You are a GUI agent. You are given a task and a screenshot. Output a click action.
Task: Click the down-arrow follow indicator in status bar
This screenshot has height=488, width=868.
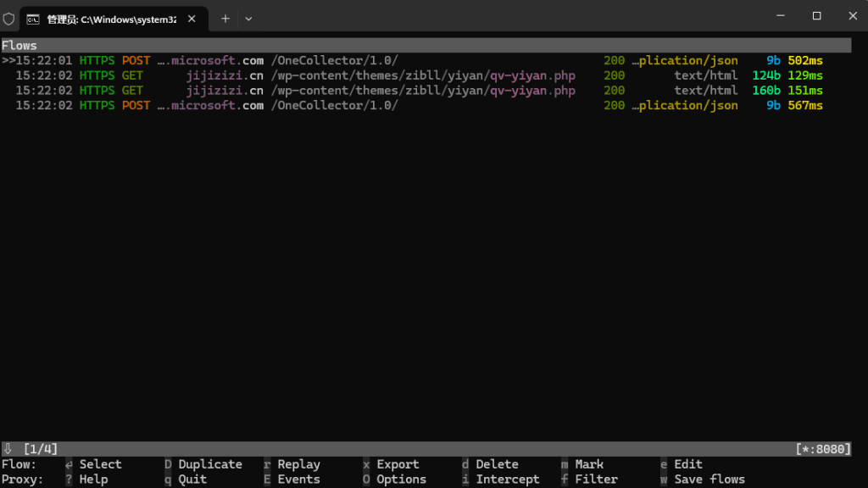[8, 448]
